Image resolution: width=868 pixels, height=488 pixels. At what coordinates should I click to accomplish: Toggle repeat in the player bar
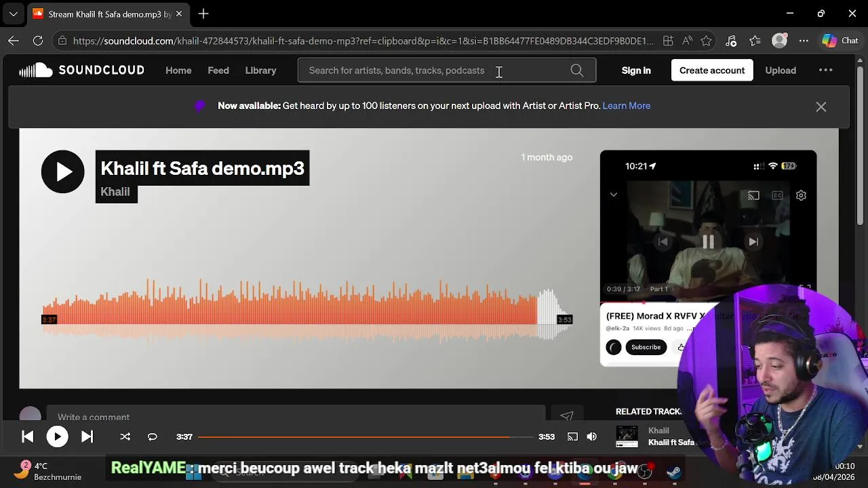[153, 437]
